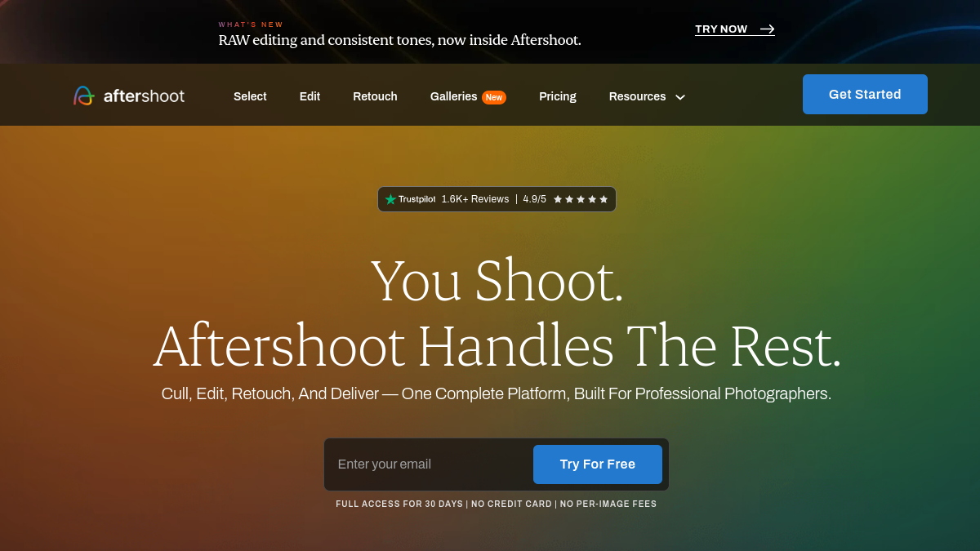Click the Try For Free button
Image resolution: width=980 pixels, height=551 pixels.
pyautogui.click(x=598, y=464)
